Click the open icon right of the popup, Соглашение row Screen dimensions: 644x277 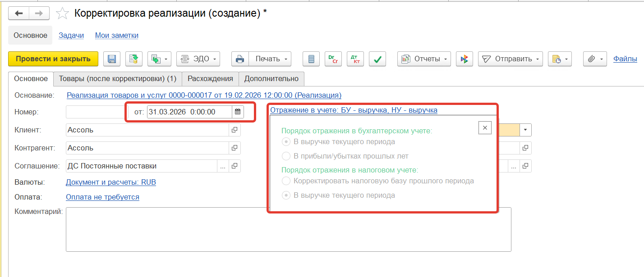coord(525,166)
